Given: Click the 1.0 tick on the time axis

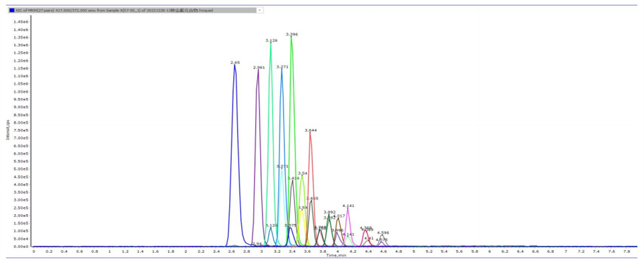Looking at the screenshot, I should click(109, 251).
